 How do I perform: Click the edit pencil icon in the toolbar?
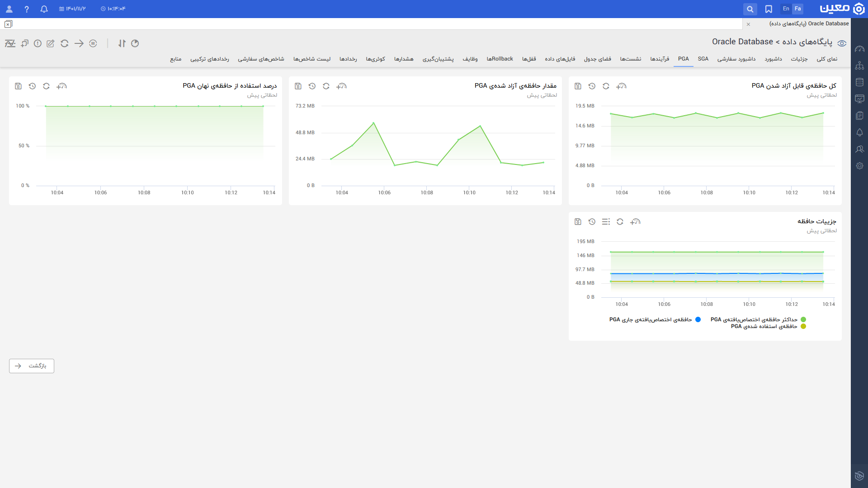[x=51, y=43]
